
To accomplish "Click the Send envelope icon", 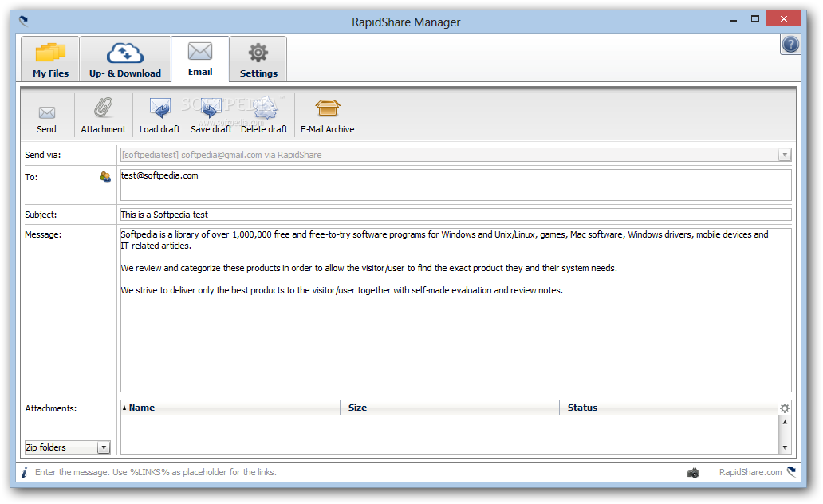I will point(47,112).
